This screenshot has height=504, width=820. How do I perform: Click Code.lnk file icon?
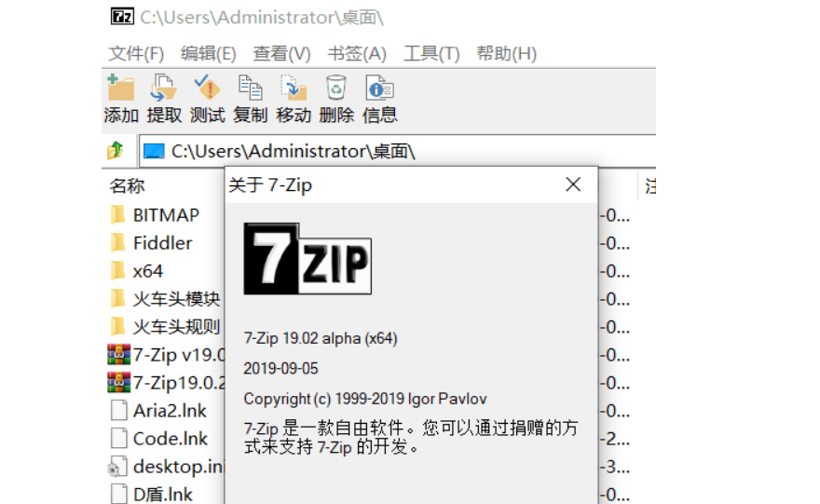(118, 438)
